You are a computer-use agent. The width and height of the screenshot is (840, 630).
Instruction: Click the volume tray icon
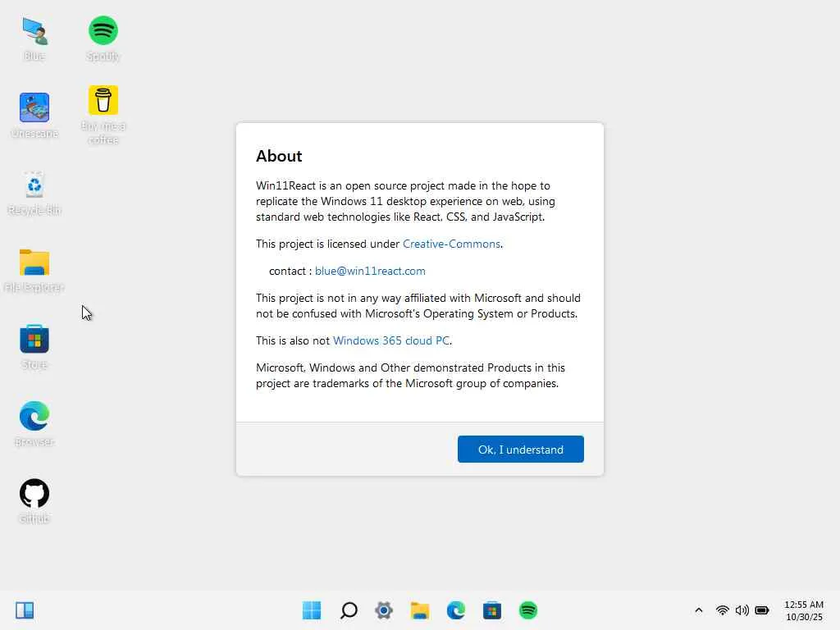tap(742, 610)
